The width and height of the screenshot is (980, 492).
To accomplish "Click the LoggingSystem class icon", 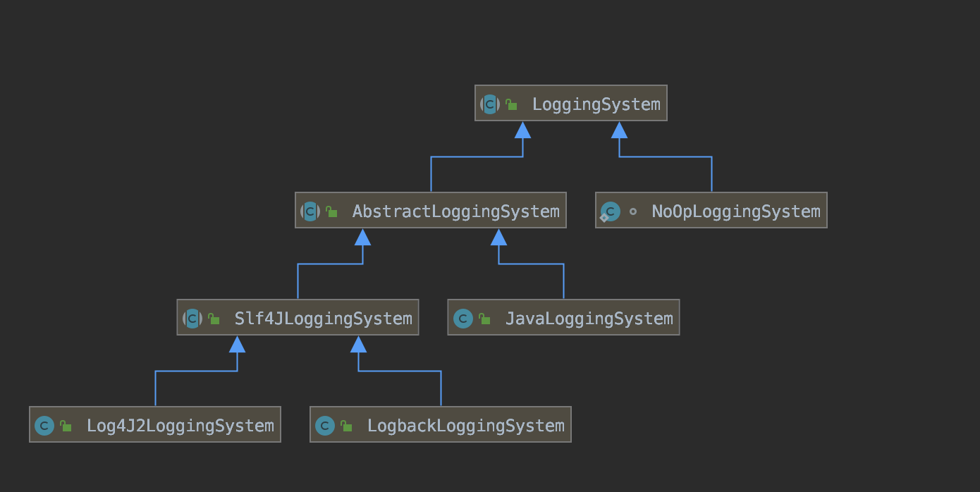I will 490,104.
